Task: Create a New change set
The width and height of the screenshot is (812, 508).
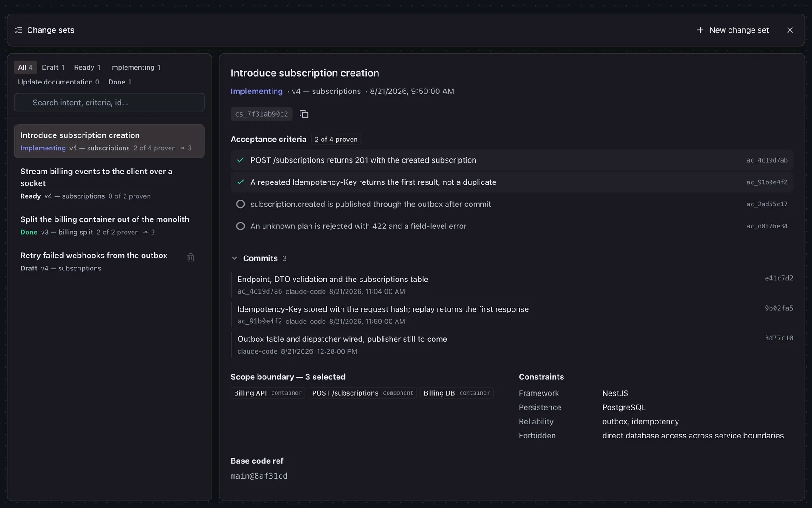Action: [x=733, y=30]
